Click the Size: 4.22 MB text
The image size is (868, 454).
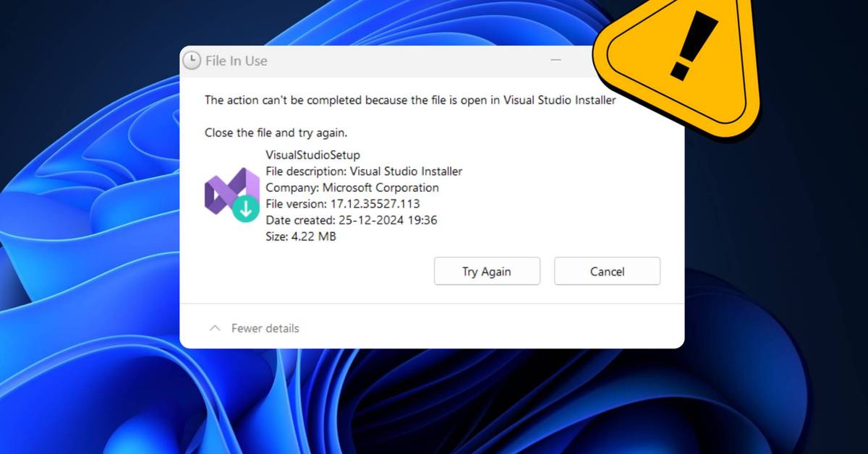click(301, 236)
